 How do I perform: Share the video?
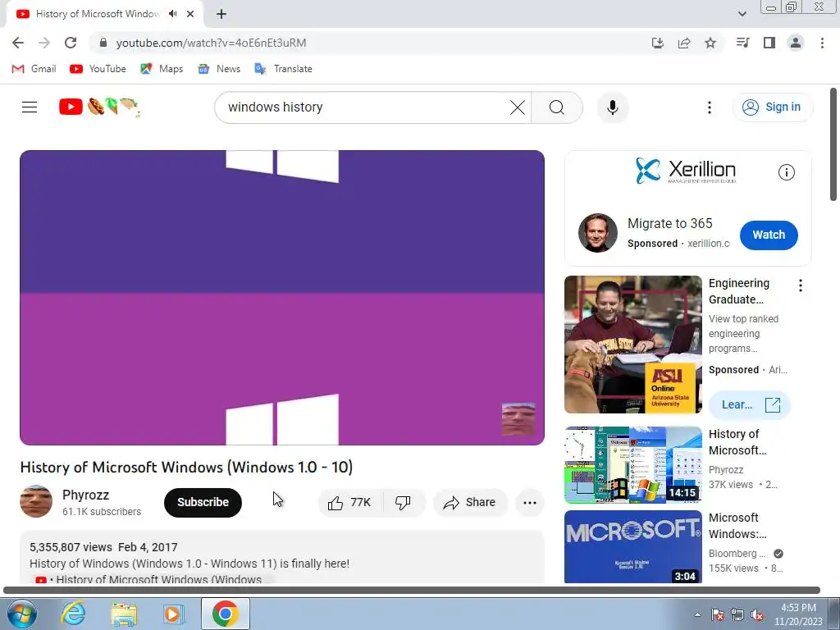point(469,503)
